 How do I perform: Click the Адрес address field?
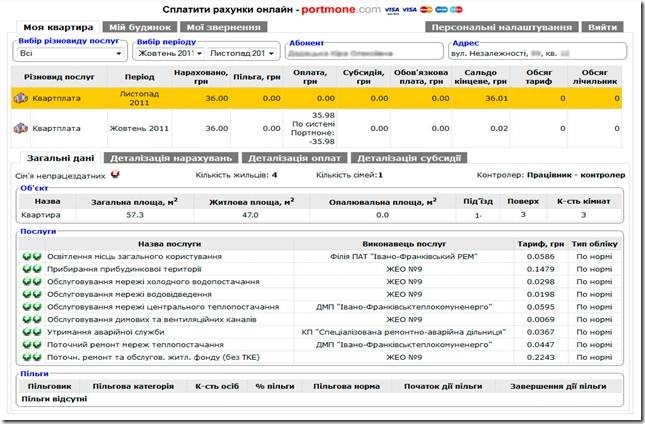[537, 52]
